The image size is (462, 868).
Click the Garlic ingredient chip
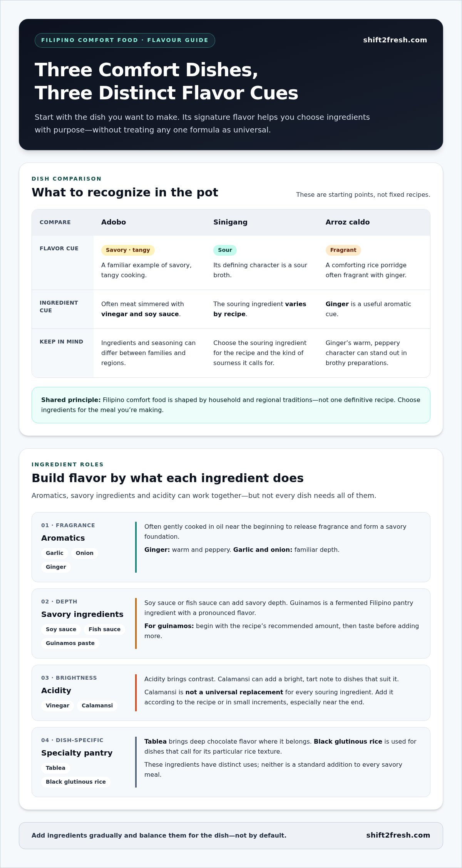click(55, 553)
